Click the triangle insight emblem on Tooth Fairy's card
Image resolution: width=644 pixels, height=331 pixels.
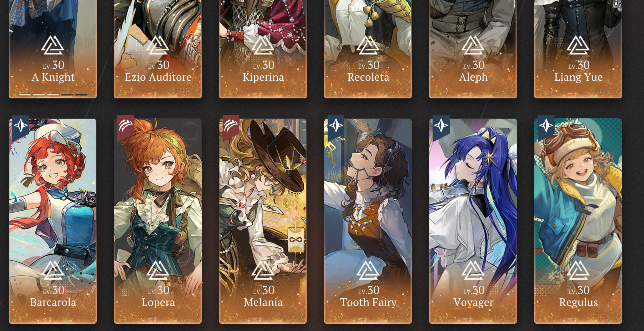coord(368,270)
